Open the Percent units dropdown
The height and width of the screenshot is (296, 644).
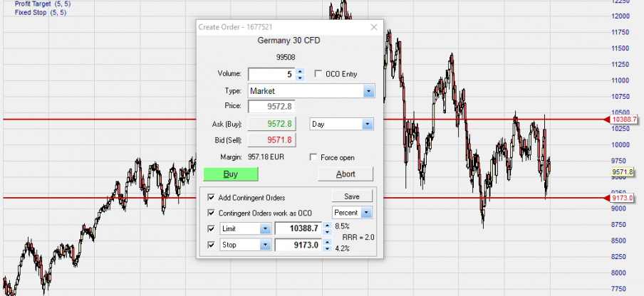[x=366, y=213]
